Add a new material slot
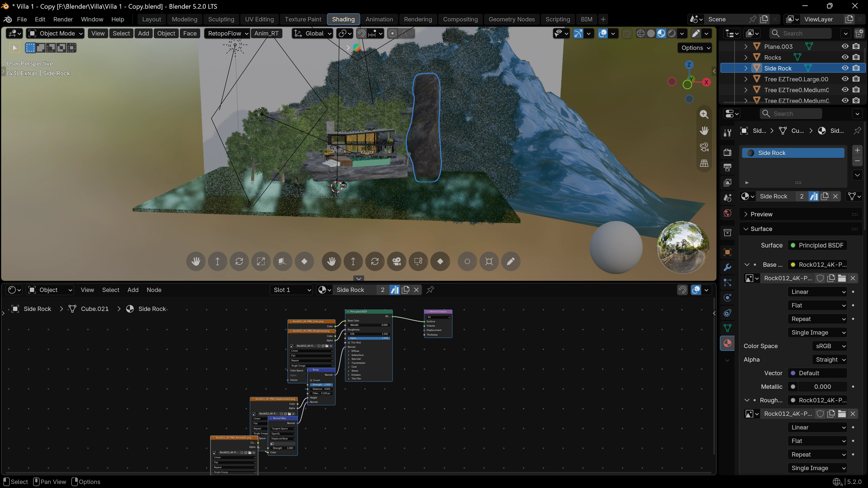Image resolution: width=868 pixels, height=488 pixels. click(x=857, y=150)
